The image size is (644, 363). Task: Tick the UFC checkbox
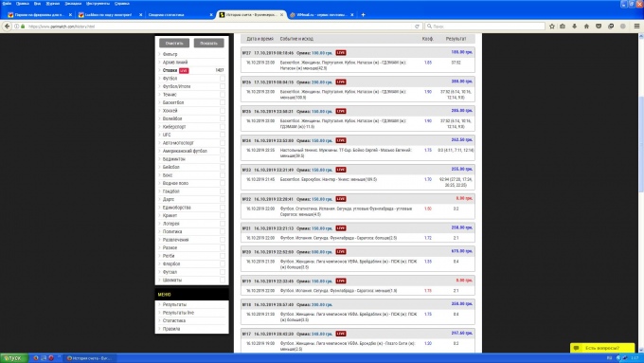point(223,135)
